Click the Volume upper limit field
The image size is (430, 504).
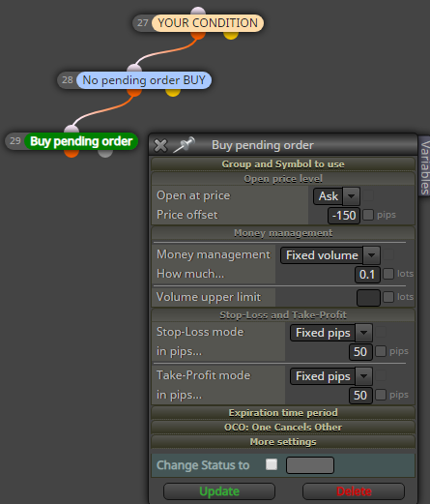[x=368, y=298]
